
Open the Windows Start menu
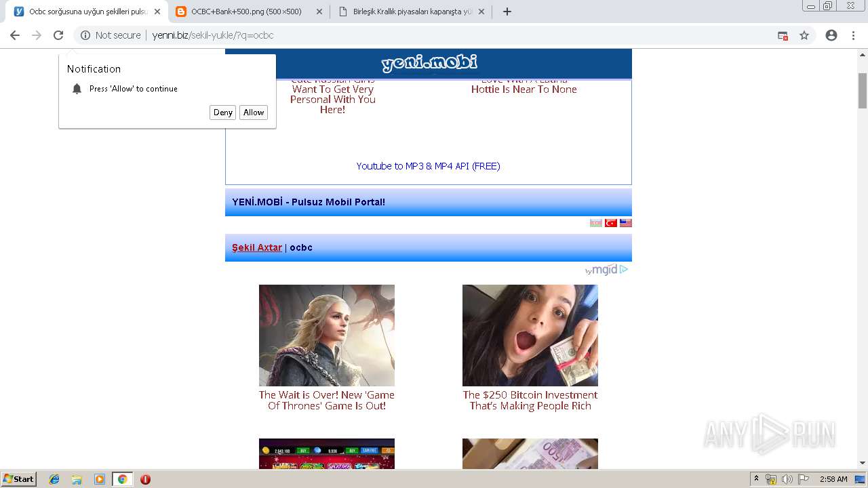pyautogui.click(x=19, y=479)
